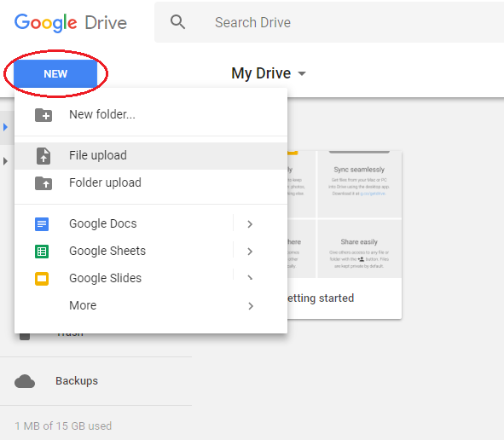The width and height of the screenshot is (504, 440).
Task: Click the blue Google Docs icon
Action: pos(42,224)
